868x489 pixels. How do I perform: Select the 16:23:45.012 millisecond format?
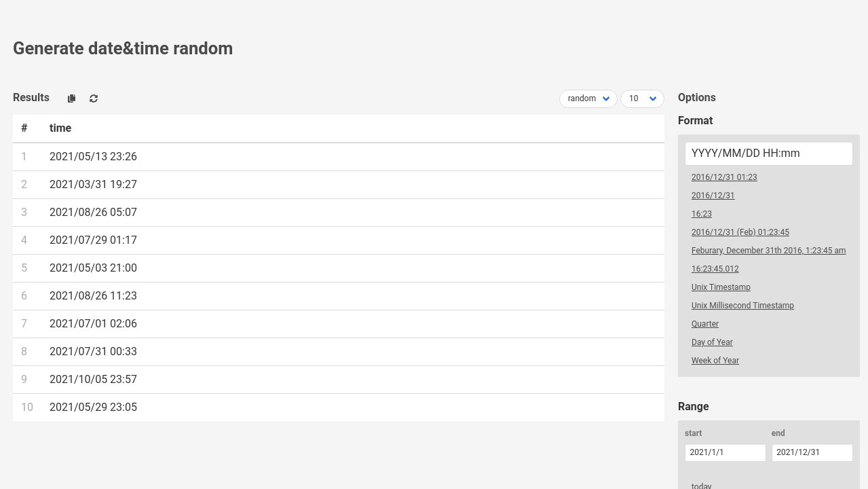(715, 269)
